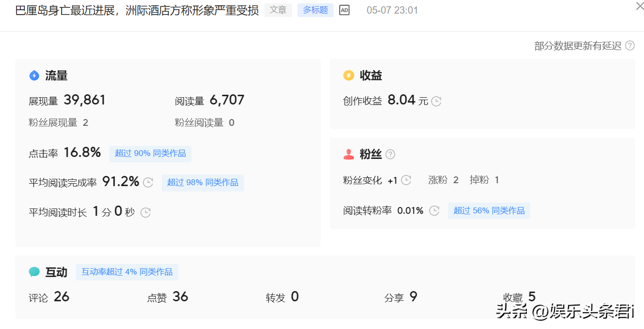Click the 超过 98% 同类作品 badge

203,183
